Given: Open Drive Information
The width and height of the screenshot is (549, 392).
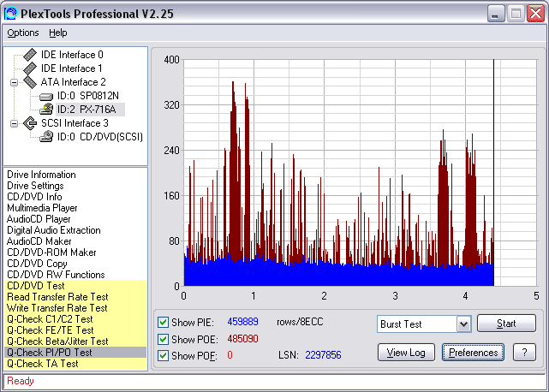Looking at the screenshot, I should [x=41, y=175].
